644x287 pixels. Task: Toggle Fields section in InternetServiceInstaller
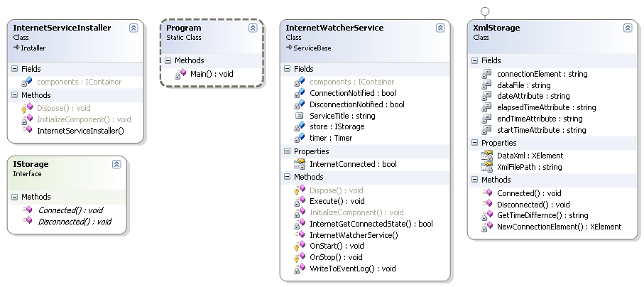click(x=14, y=69)
